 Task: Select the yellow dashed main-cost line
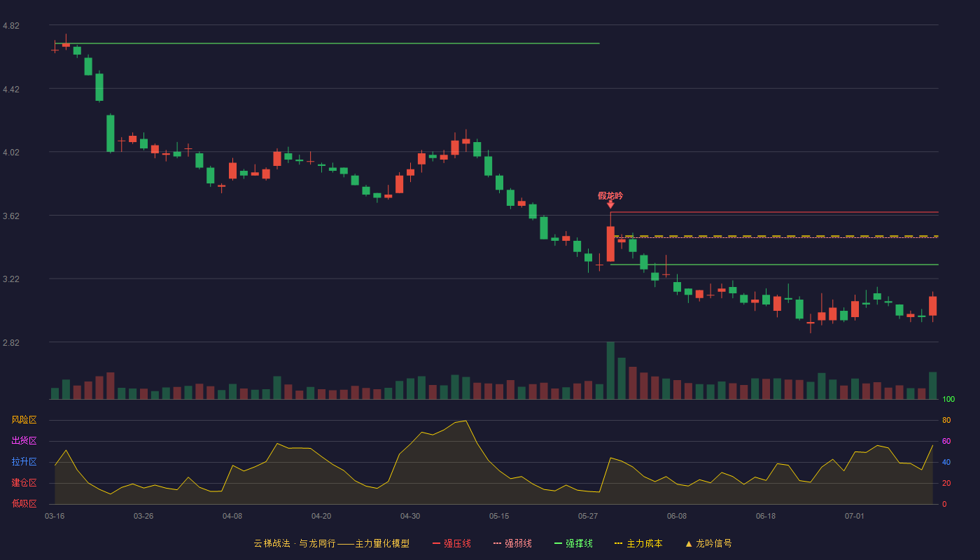click(x=774, y=236)
